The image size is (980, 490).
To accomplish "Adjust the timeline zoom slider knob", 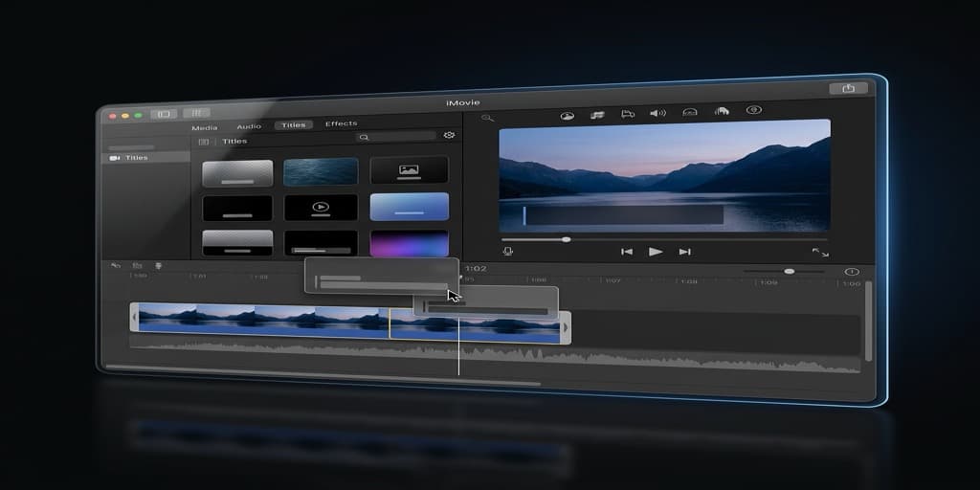I will click(790, 271).
